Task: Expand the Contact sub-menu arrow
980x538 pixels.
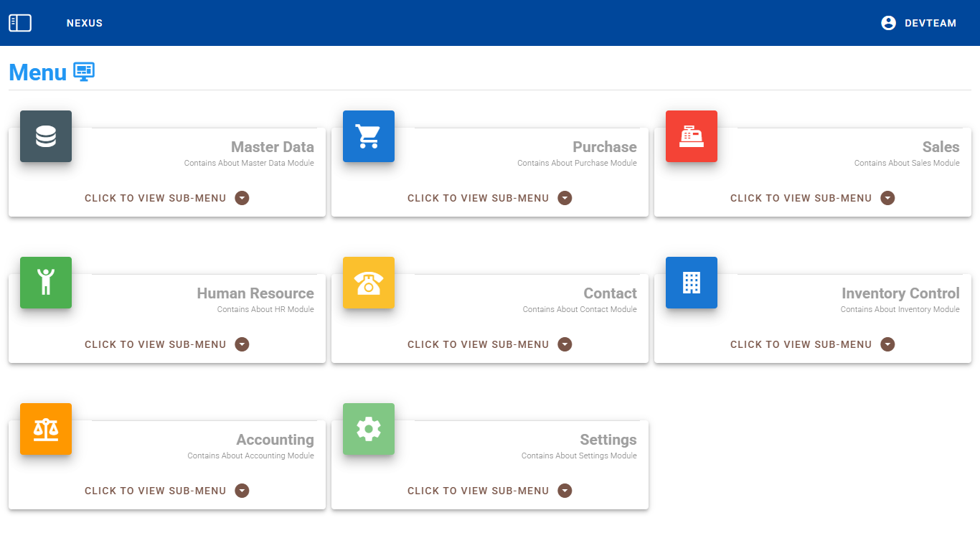Action: point(565,344)
